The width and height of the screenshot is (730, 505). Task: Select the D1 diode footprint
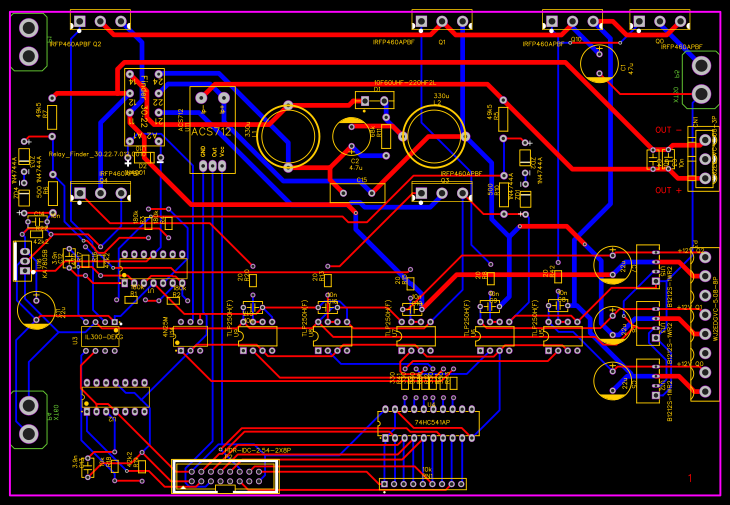point(375,101)
